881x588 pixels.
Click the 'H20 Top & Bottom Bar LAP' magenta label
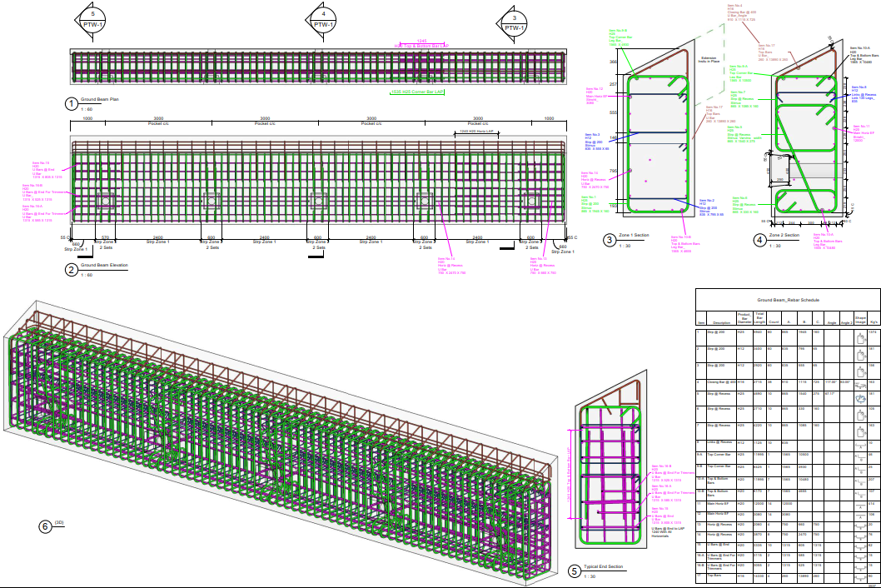(421, 46)
